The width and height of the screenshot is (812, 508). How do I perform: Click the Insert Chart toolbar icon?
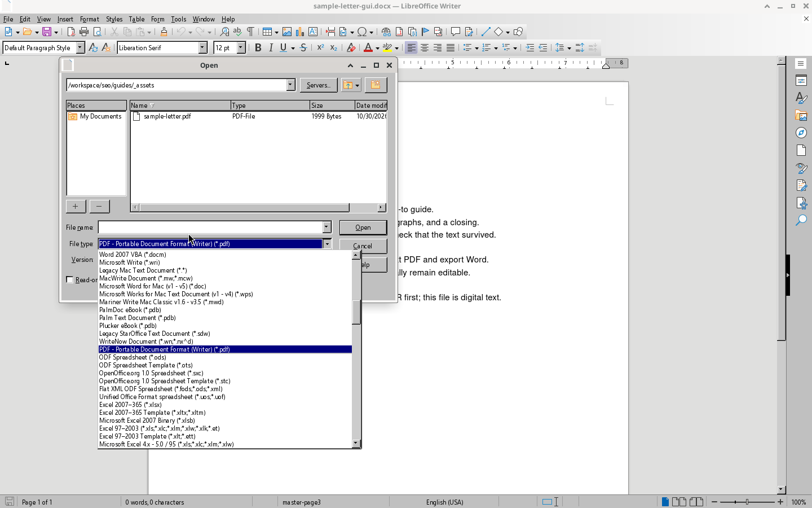(300, 32)
